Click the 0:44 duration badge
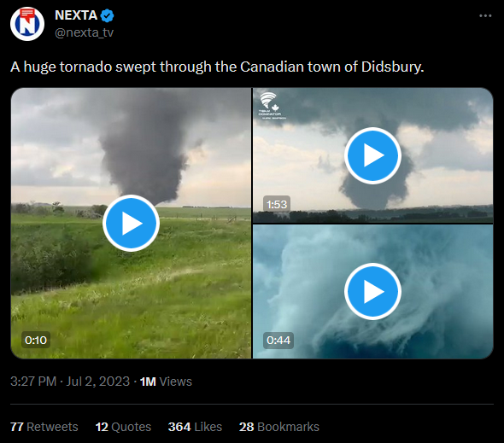 (x=278, y=340)
